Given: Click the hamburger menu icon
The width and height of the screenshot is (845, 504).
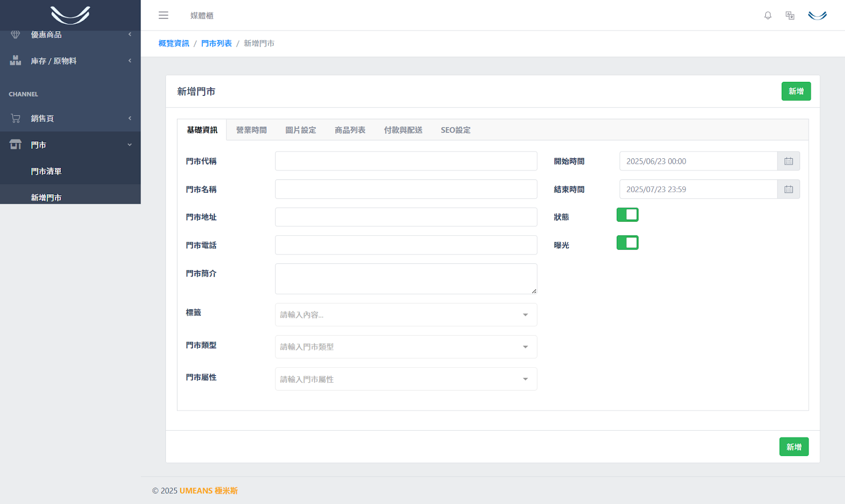Looking at the screenshot, I should (x=163, y=15).
